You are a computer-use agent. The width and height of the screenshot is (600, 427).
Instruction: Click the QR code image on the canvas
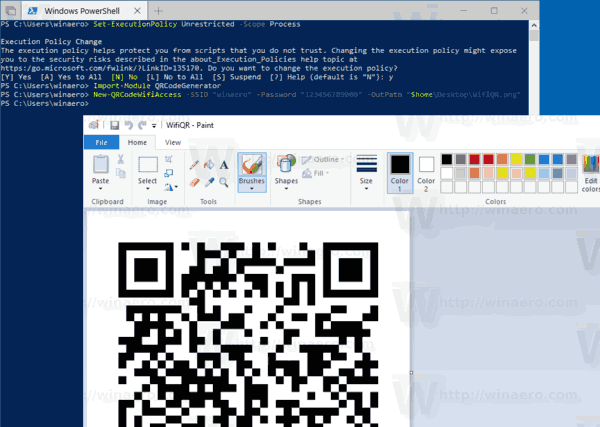point(248,334)
